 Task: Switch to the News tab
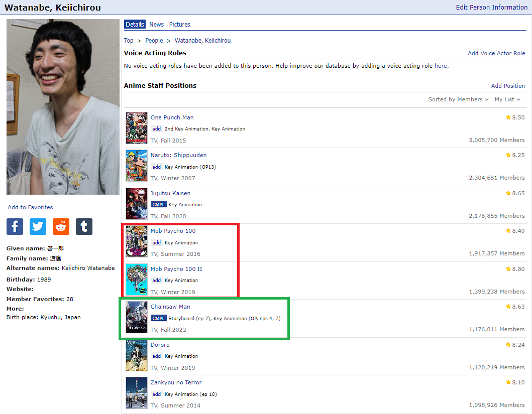pos(156,24)
